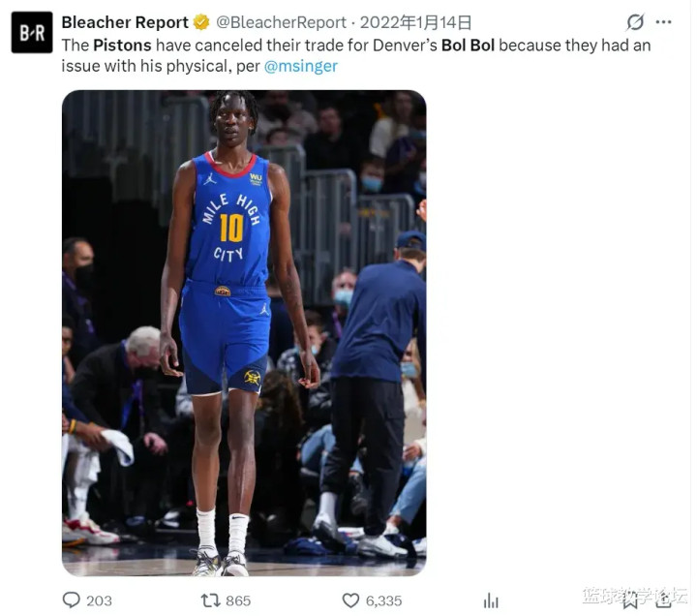Click the 6,335 likes count
The height and width of the screenshot is (616, 697).
point(383,601)
